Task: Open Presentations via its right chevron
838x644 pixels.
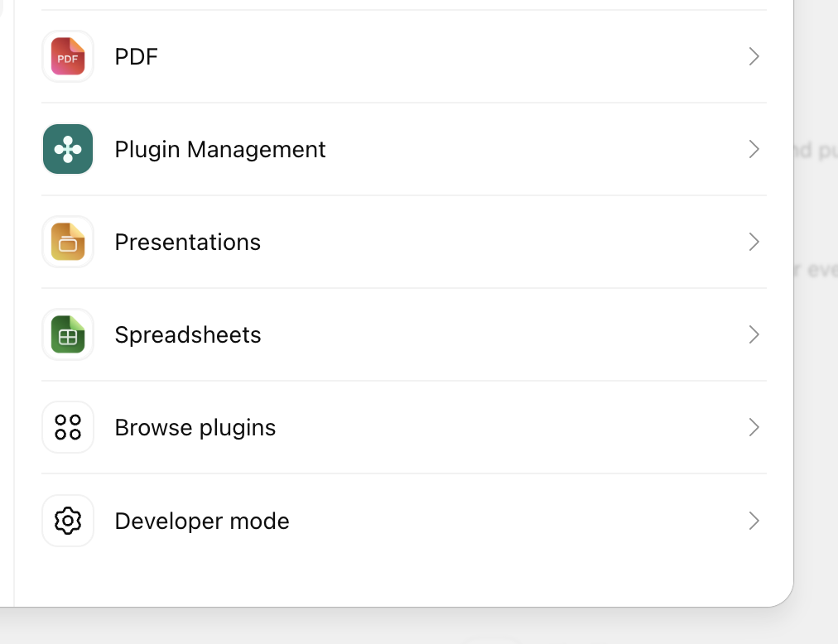Action: pyautogui.click(x=754, y=242)
